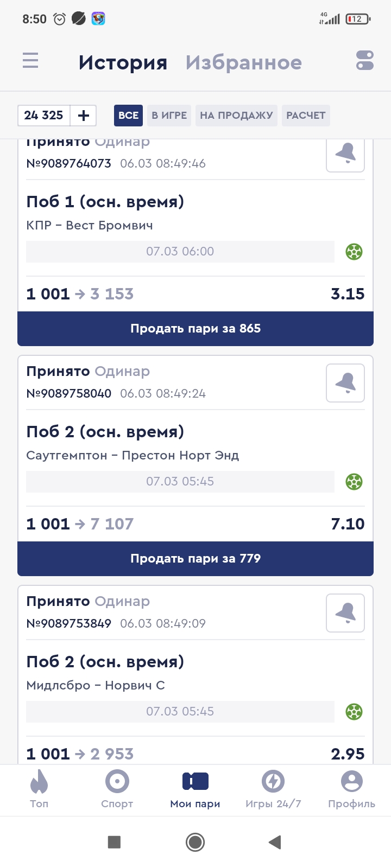Tap football icon on Саутгемптон – Престон bet
This screenshot has width=391, height=868.
[x=354, y=482]
